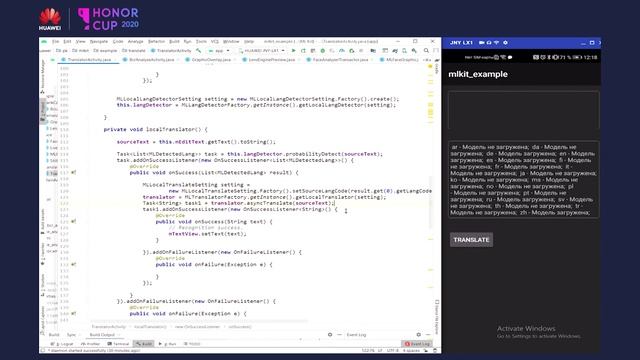Click the Debug app bug icon
Image resolution: width=640 pixels, height=360 pixels.
coord(322,51)
